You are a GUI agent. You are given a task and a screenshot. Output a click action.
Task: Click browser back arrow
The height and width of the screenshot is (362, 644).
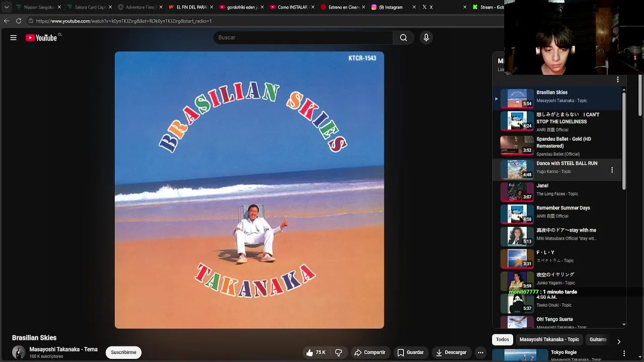(x=7, y=21)
